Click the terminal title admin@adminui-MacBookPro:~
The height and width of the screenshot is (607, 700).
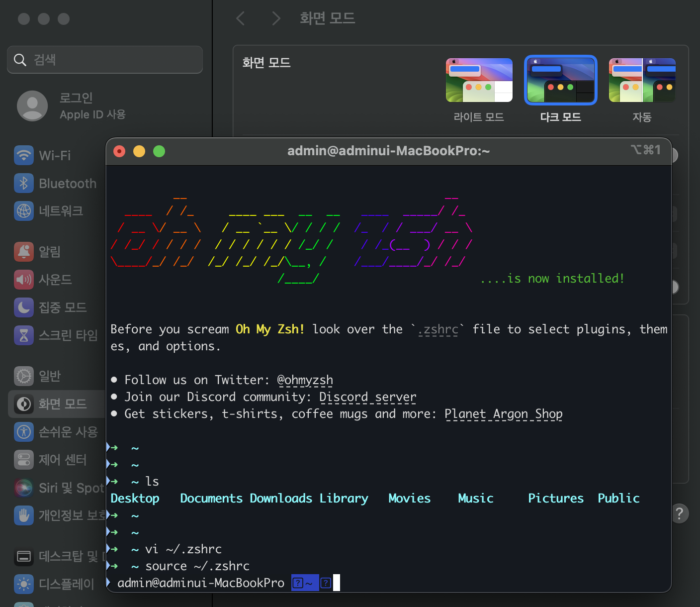(x=389, y=151)
